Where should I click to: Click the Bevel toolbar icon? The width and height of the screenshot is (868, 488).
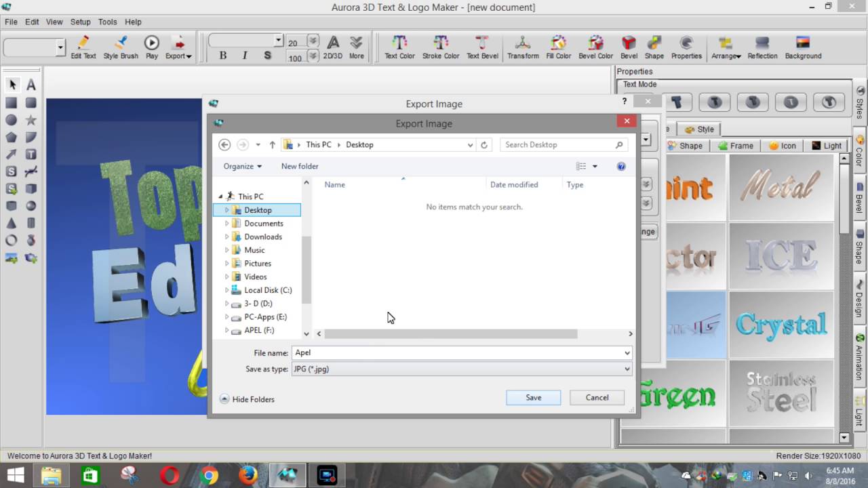point(629,48)
